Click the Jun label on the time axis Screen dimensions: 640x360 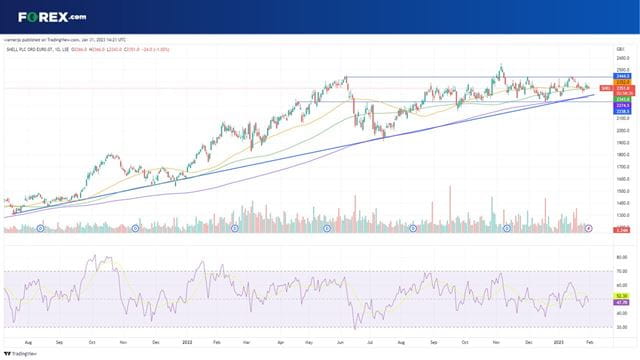pyautogui.click(x=340, y=342)
